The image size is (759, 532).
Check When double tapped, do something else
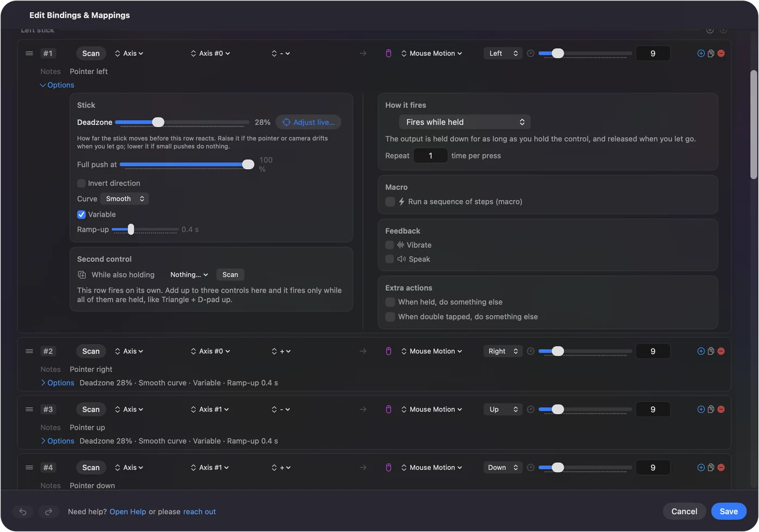(x=390, y=316)
